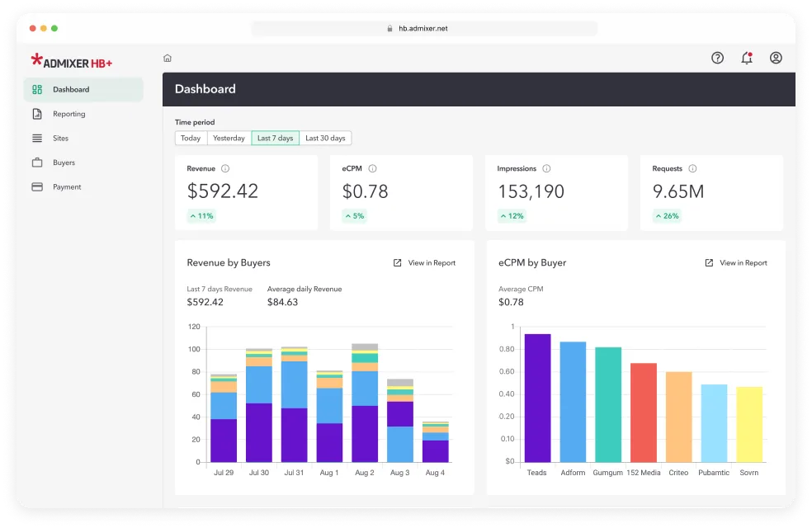Open Reporting in the sidebar

coord(69,114)
